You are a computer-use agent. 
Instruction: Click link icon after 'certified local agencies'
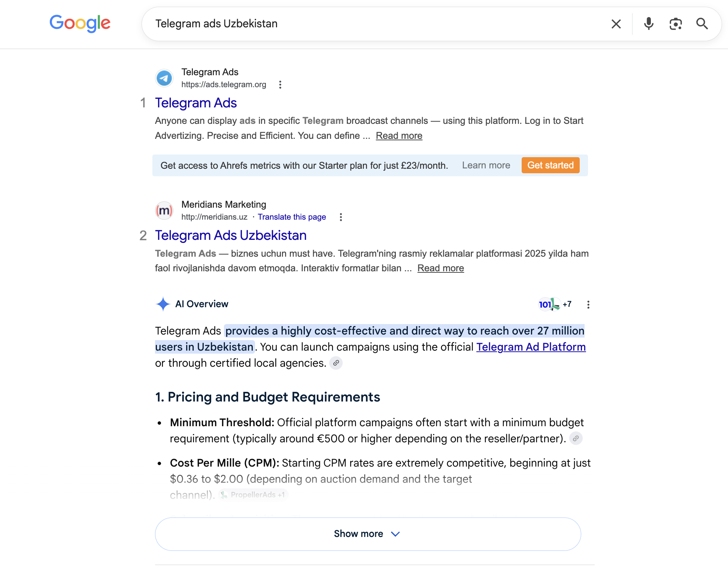[336, 363]
